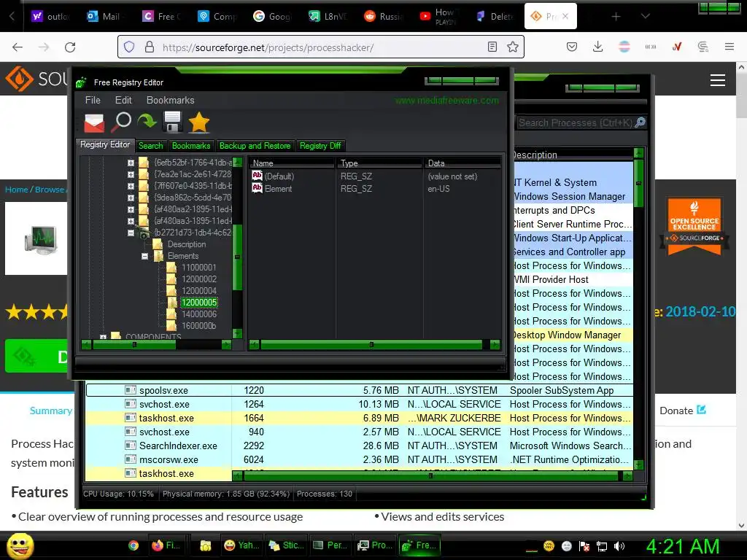The width and height of the screenshot is (747, 560).
Task: Select the mscorsvw.exe process row
Action: [360, 459]
